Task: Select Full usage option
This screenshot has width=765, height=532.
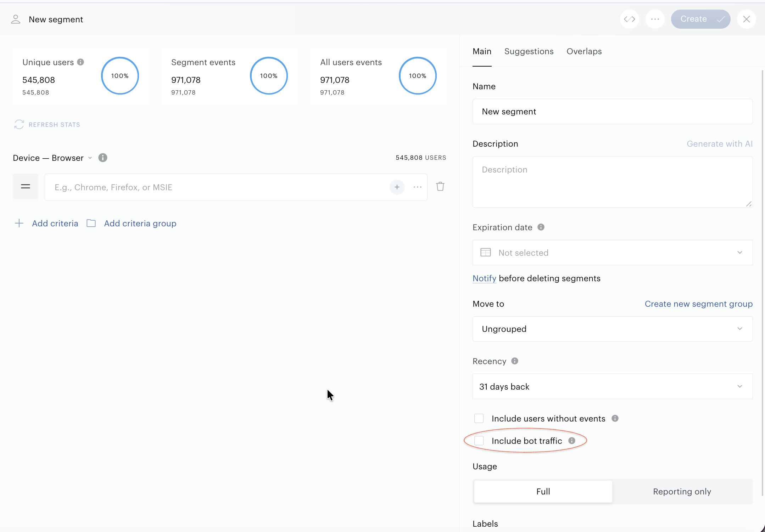Action: 543,492
